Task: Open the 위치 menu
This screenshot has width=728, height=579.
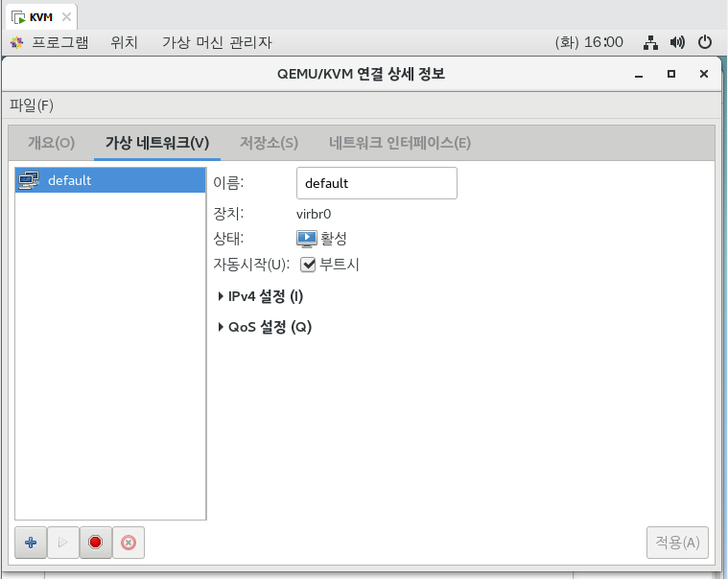Action: coord(124,43)
